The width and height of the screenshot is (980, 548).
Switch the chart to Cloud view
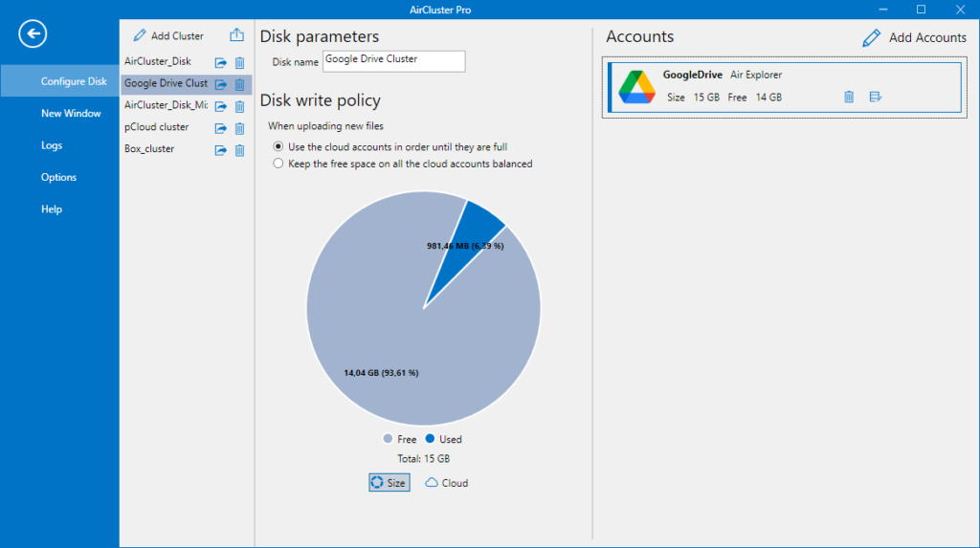(x=446, y=482)
